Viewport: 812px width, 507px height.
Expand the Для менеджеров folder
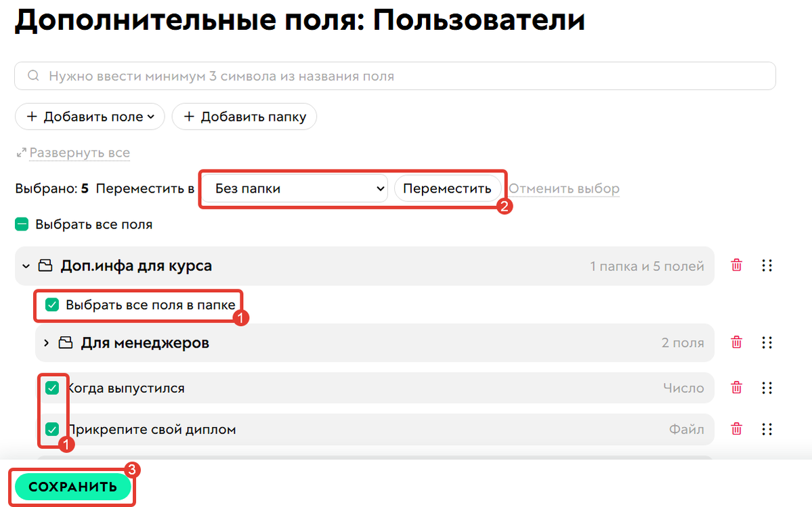pyautogui.click(x=46, y=343)
